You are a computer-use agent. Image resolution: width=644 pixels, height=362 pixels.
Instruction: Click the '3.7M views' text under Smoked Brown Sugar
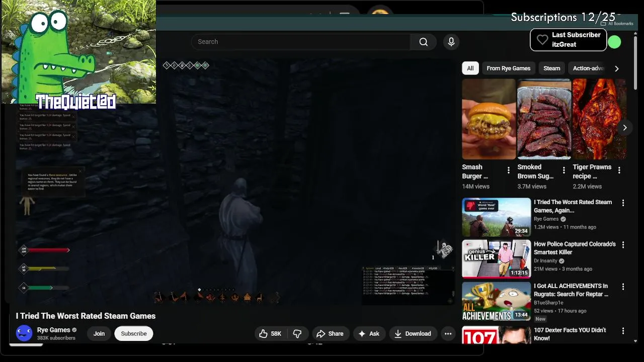tap(532, 186)
